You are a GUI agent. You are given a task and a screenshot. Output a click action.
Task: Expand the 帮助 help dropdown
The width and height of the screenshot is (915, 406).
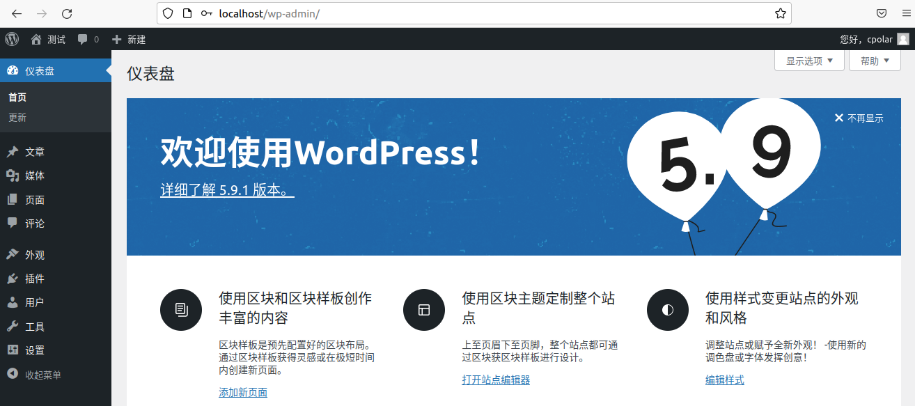coord(875,61)
